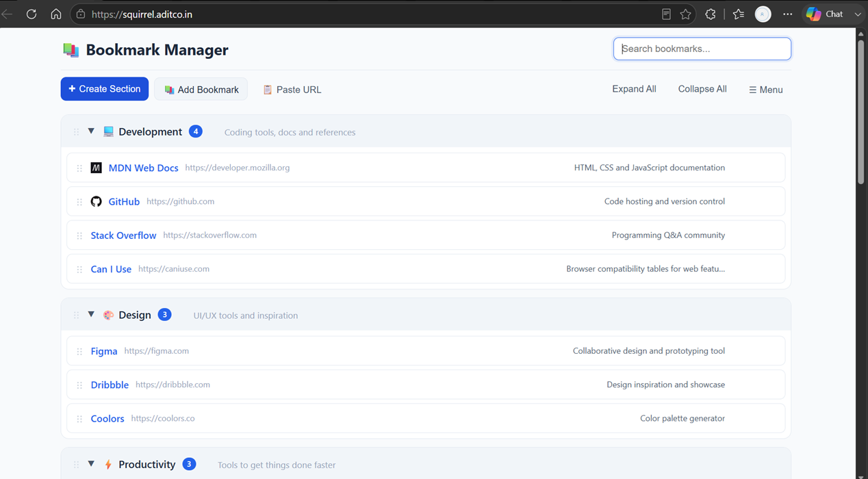The height and width of the screenshot is (479, 868).
Task: Open browser extensions puzzle icon
Action: [711, 14]
